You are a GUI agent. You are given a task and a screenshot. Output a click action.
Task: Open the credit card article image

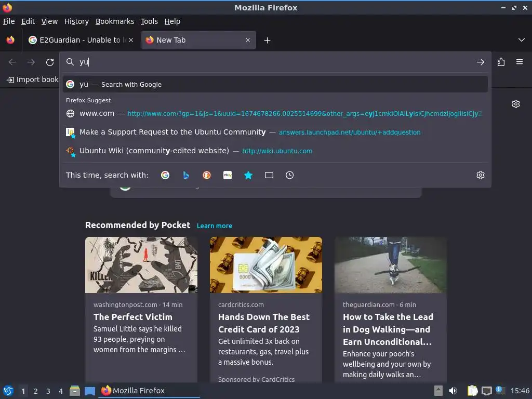[x=265, y=265]
